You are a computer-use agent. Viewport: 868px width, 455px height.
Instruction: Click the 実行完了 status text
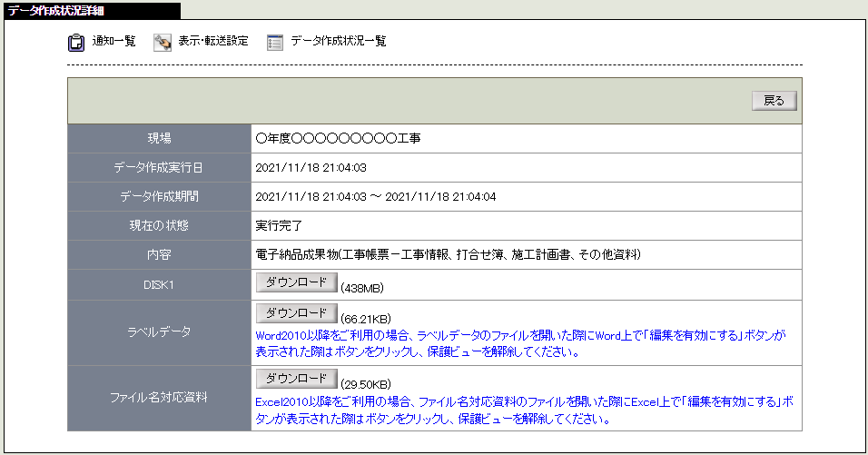click(279, 226)
